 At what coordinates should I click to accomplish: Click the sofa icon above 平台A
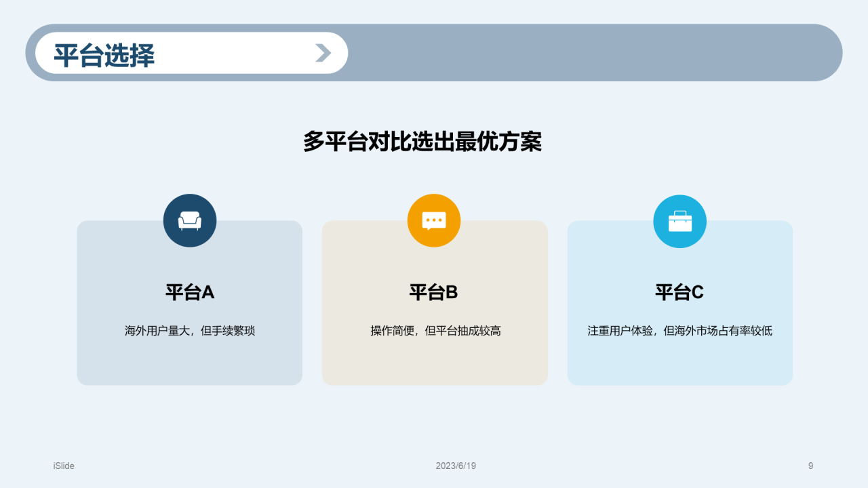pyautogui.click(x=190, y=221)
